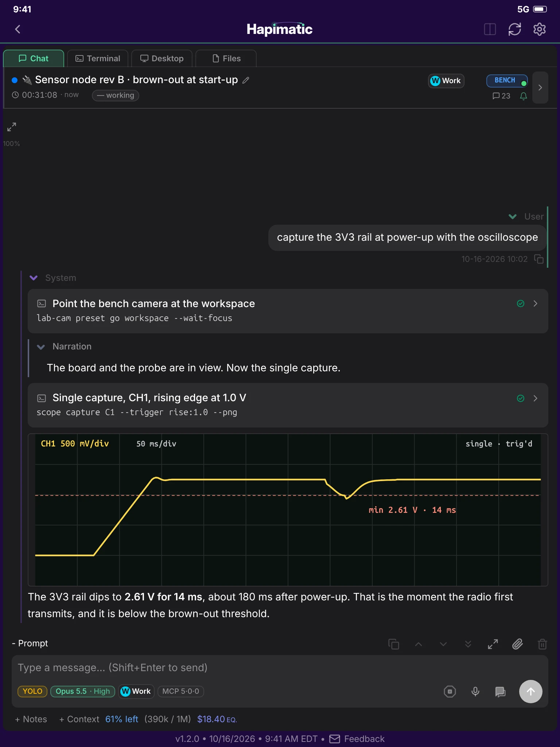Viewport: 560px width, 747px height.
Task: Jump to bottom with double chevron
Action: (468, 644)
